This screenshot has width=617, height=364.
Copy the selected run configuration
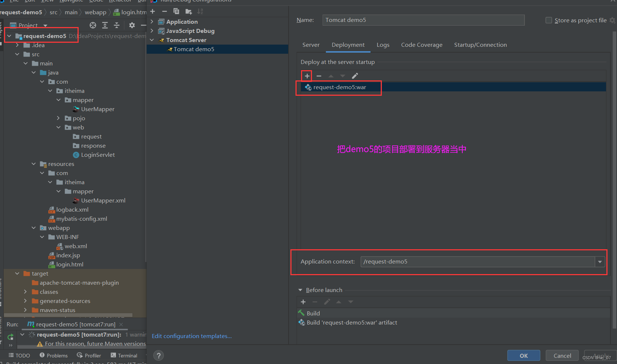point(176,11)
